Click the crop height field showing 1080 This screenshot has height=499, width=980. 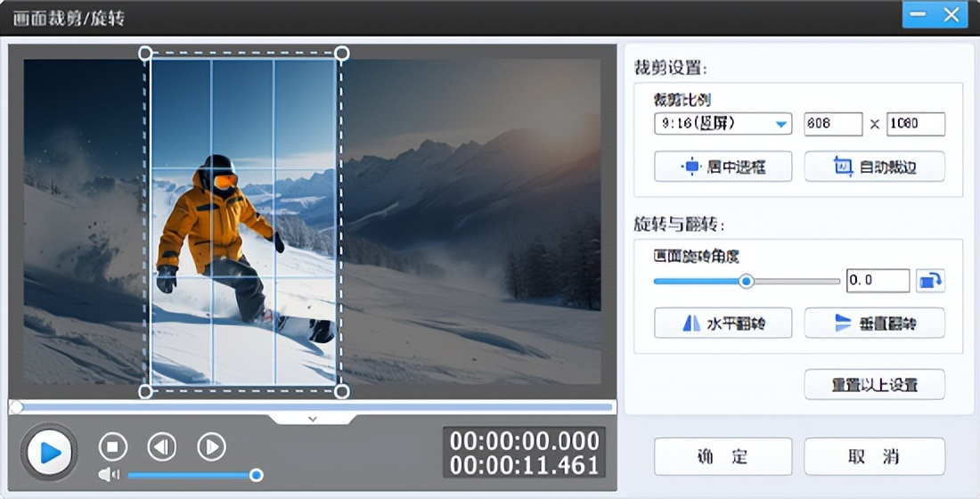click(916, 124)
